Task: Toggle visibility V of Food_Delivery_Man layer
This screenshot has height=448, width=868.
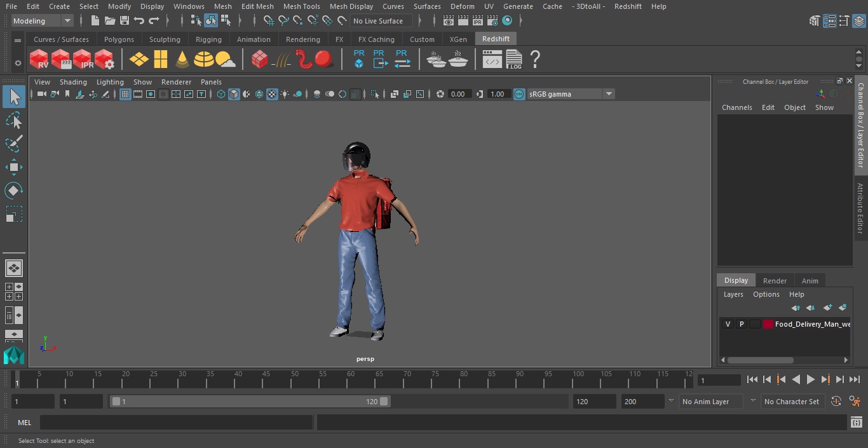Action: (728, 324)
